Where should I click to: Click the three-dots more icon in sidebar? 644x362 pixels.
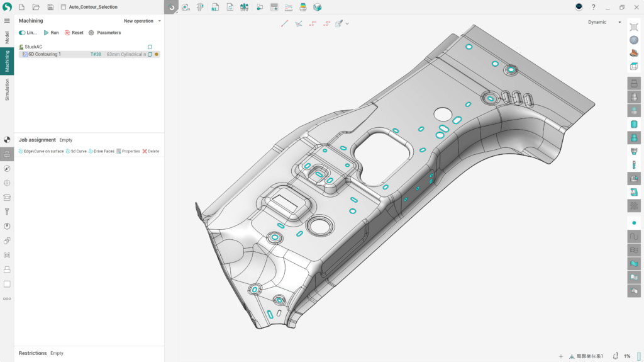click(7, 298)
